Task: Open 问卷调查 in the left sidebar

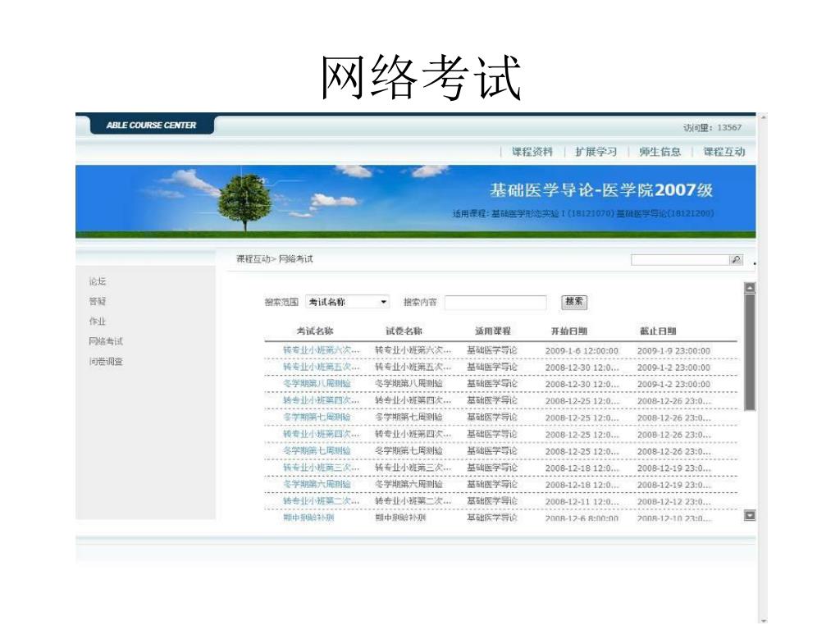Action: pos(106,362)
